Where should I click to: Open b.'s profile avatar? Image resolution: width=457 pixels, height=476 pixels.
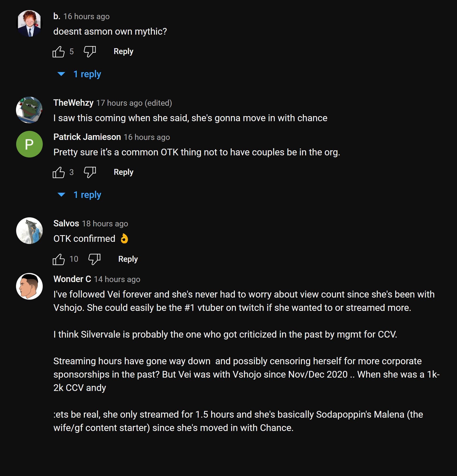click(x=29, y=24)
